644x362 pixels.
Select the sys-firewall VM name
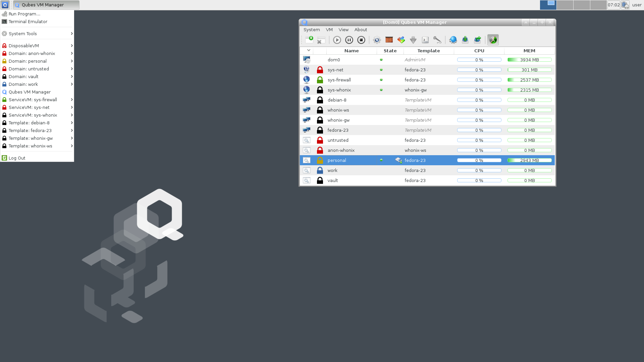point(339,80)
